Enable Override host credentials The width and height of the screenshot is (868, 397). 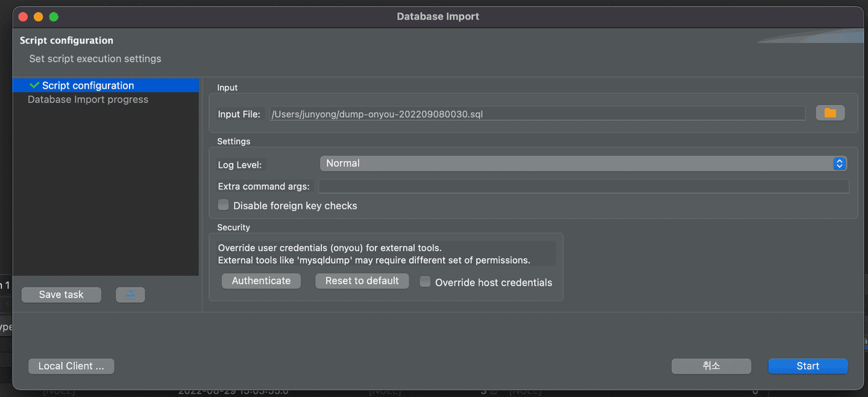coord(425,282)
